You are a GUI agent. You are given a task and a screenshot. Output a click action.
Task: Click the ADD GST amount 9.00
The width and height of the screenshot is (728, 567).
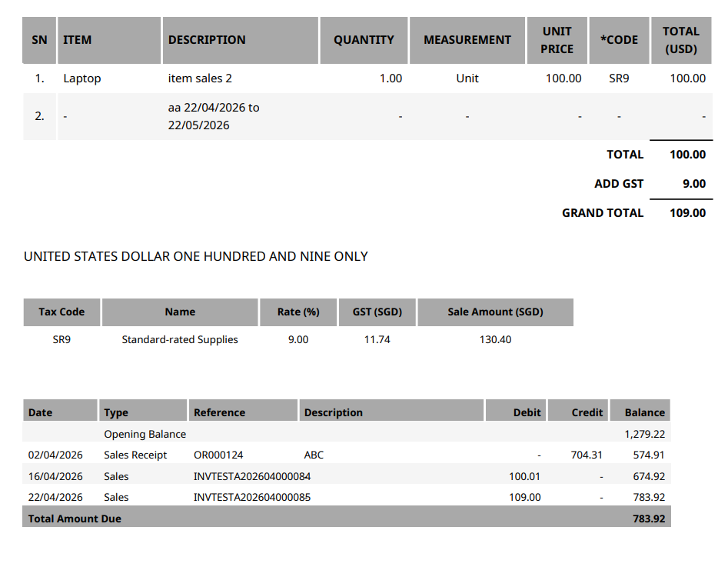tap(693, 184)
